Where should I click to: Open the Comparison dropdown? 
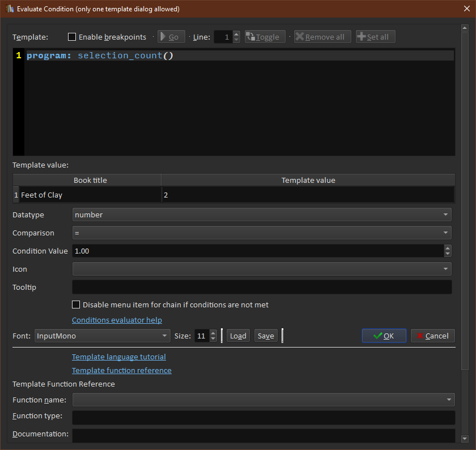[262, 233]
